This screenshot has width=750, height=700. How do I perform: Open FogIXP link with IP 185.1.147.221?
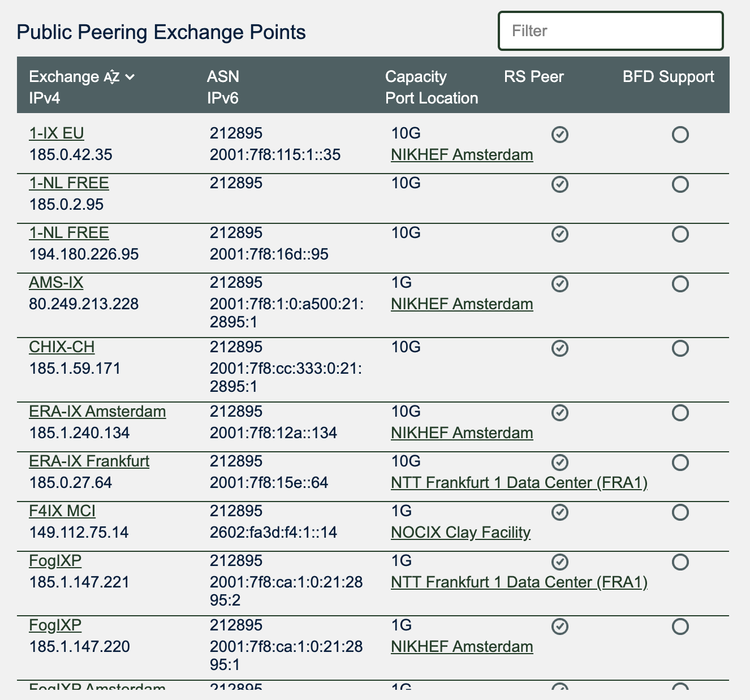(x=55, y=560)
